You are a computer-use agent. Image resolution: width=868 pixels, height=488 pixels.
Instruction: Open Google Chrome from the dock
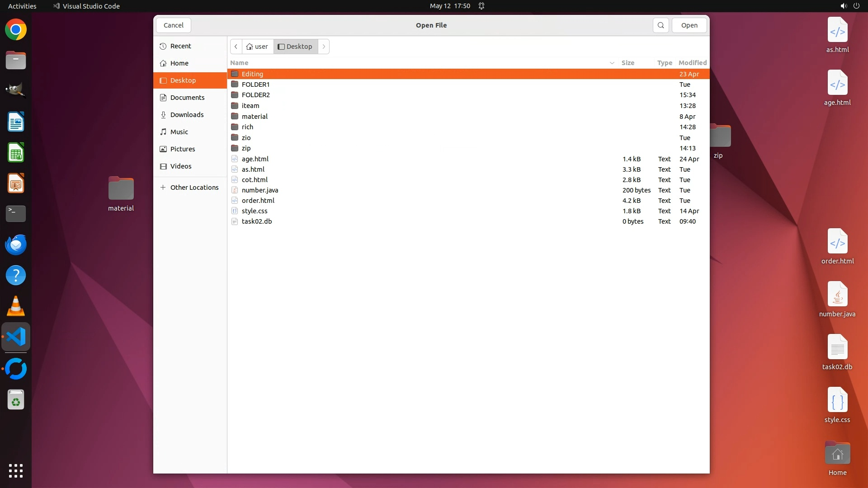click(16, 30)
